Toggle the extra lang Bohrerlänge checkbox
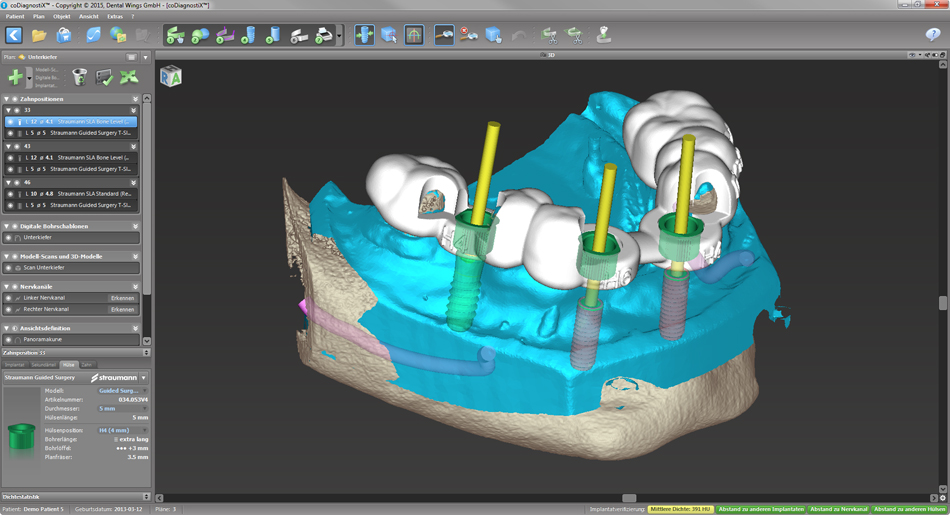The image size is (950, 515). click(116, 439)
